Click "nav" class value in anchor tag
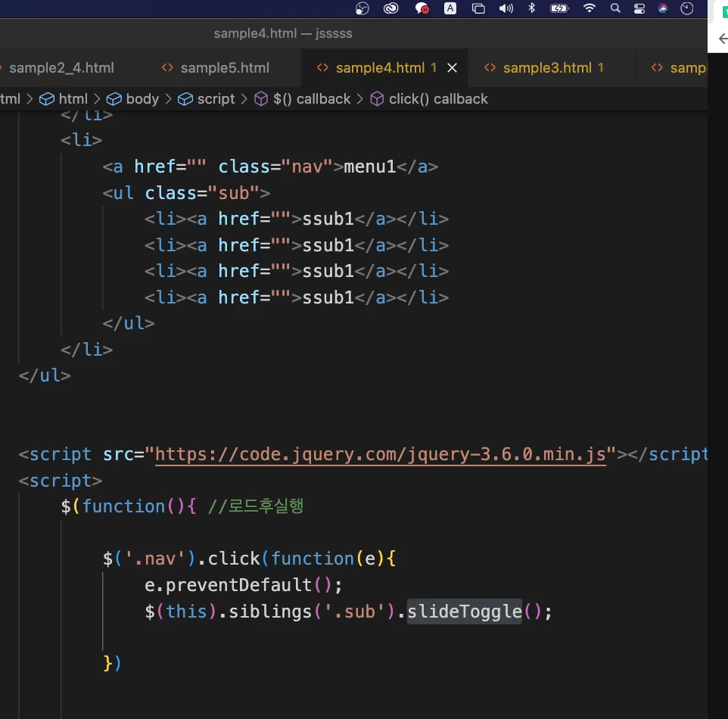Viewport: 728px width, 719px height. coord(307,167)
